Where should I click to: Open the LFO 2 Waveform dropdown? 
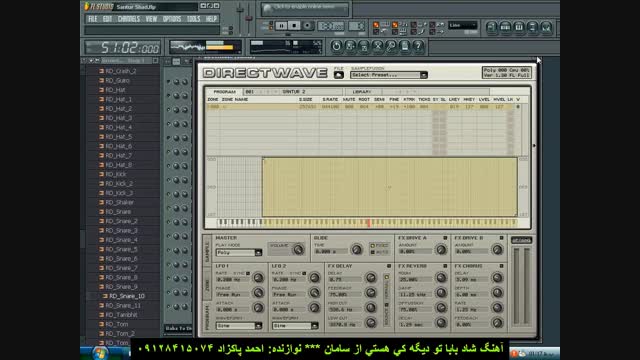[295, 326]
